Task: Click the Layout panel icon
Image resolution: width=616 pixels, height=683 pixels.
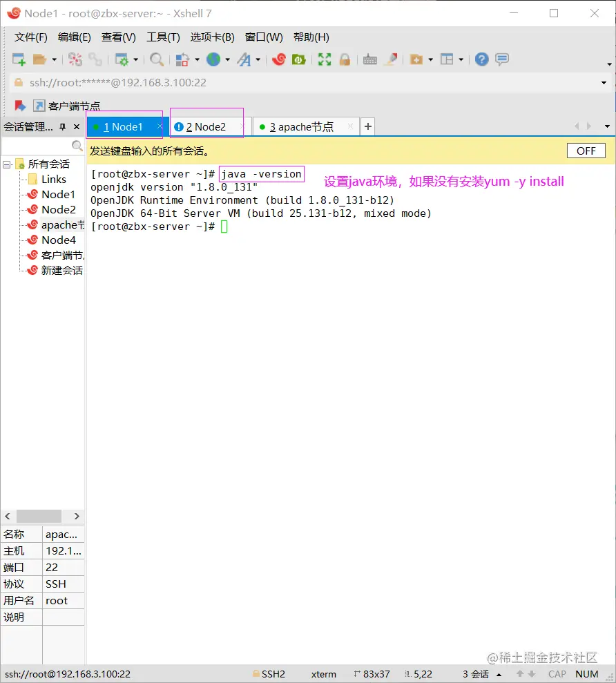Action: point(447,59)
